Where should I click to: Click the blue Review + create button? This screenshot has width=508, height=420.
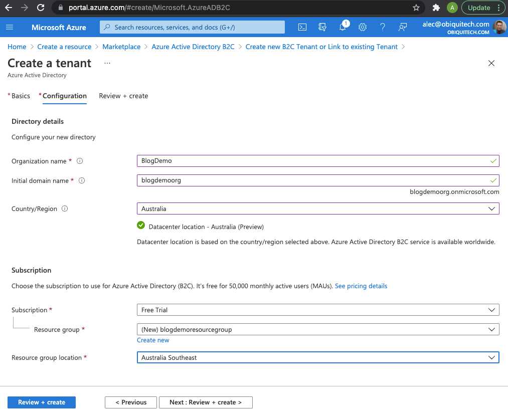pos(42,402)
